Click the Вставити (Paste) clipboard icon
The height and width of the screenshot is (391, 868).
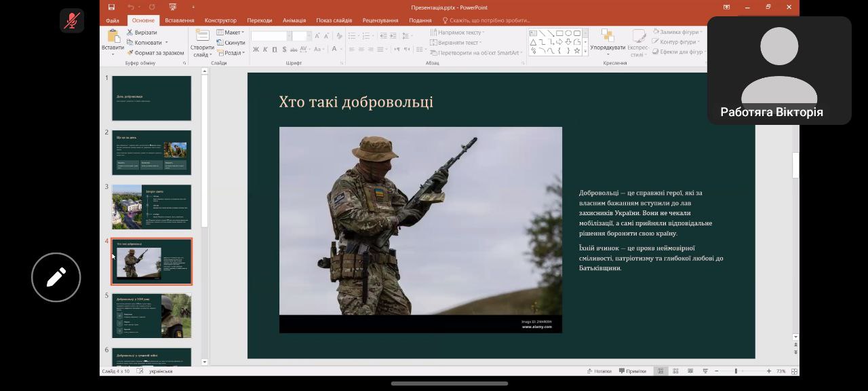(x=113, y=36)
